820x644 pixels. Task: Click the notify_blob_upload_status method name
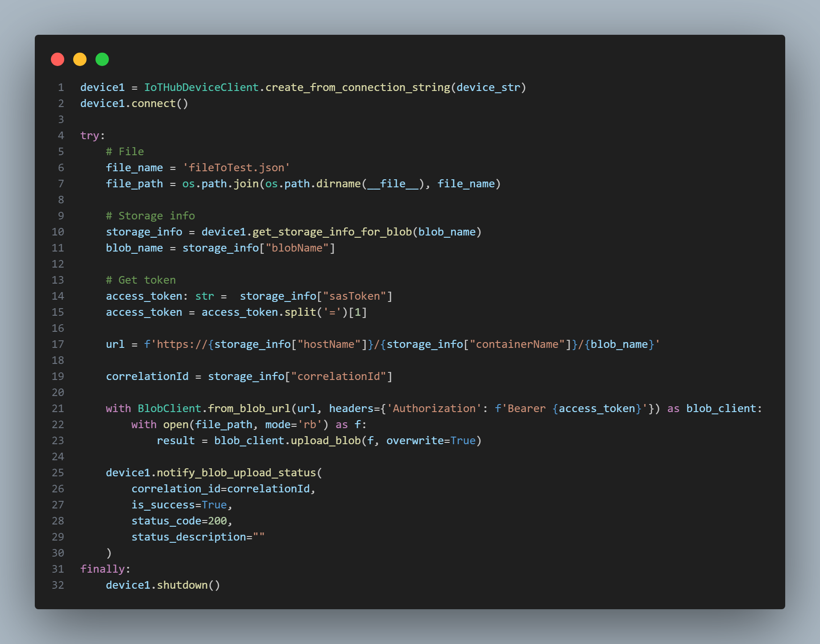(238, 473)
